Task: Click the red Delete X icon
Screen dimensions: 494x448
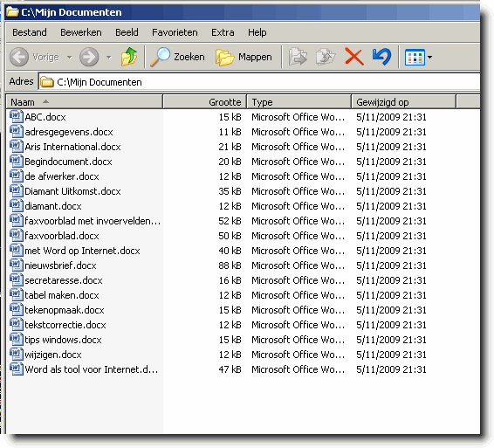Action: tap(354, 57)
